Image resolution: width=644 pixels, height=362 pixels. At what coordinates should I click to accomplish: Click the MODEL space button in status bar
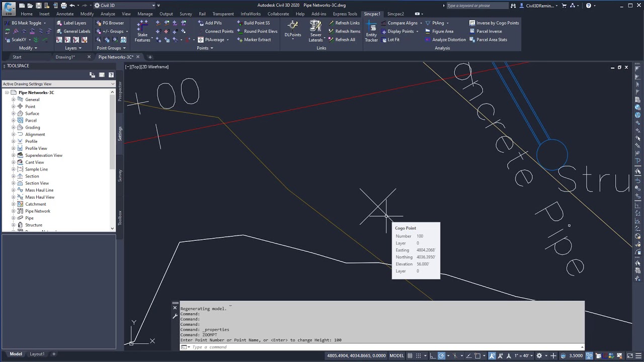pyautogui.click(x=396, y=355)
